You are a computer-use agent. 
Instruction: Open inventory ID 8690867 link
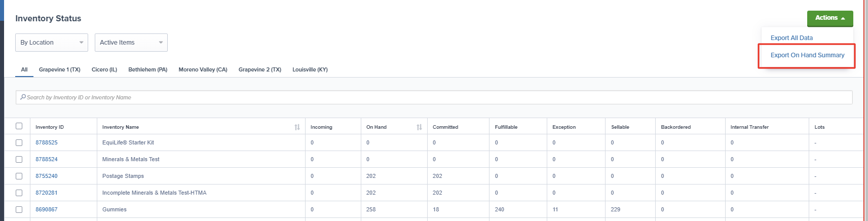tap(47, 210)
